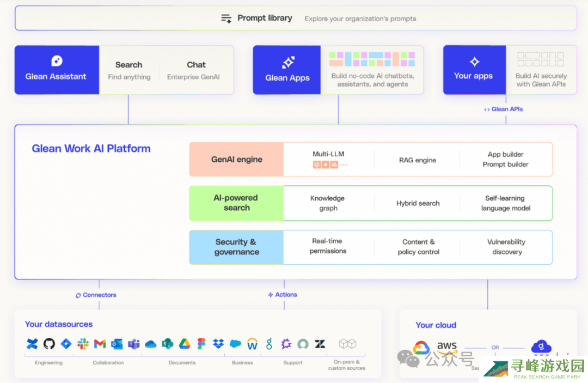Click the Your cloud heading

[436, 325]
